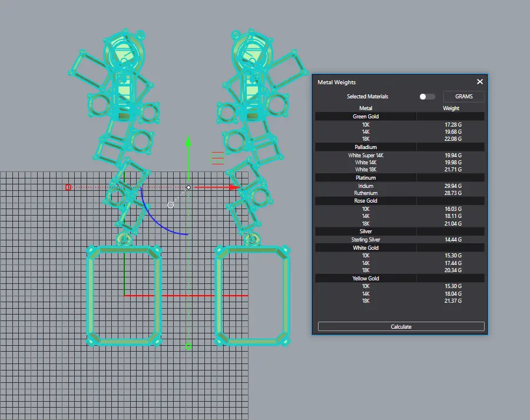Select the Platinum category row
Screen dimensions: 530x420
pyautogui.click(x=366, y=178)
